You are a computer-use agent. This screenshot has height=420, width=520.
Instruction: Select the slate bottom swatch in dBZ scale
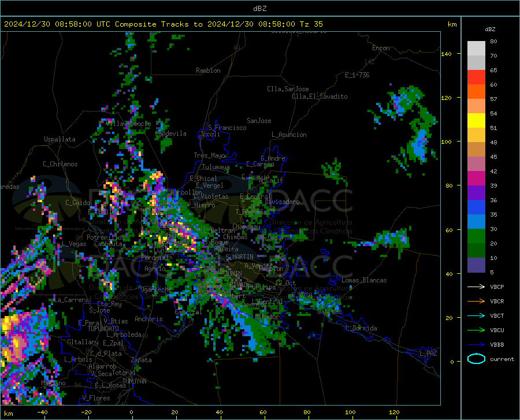pyautogui.click(x=476, y=265)
